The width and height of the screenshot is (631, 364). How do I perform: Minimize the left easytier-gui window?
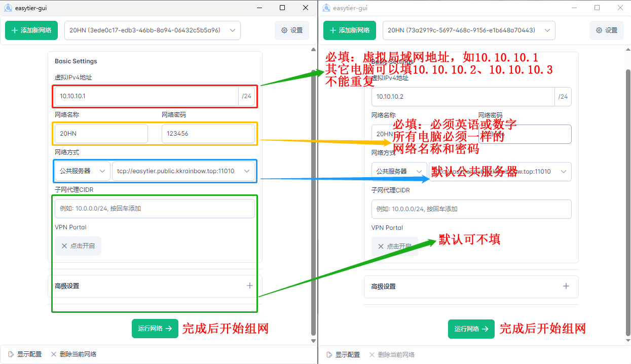click(x=259, y=8)
